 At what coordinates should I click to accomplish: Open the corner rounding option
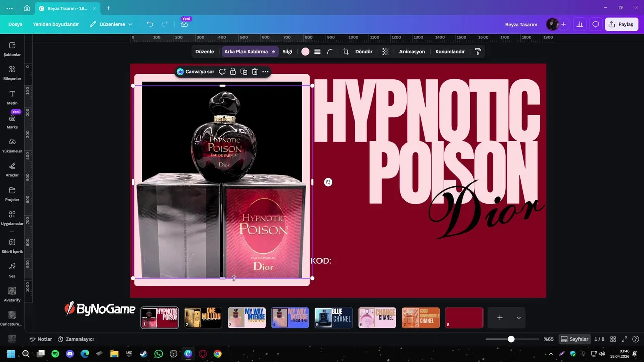click(x=330, y=52)
